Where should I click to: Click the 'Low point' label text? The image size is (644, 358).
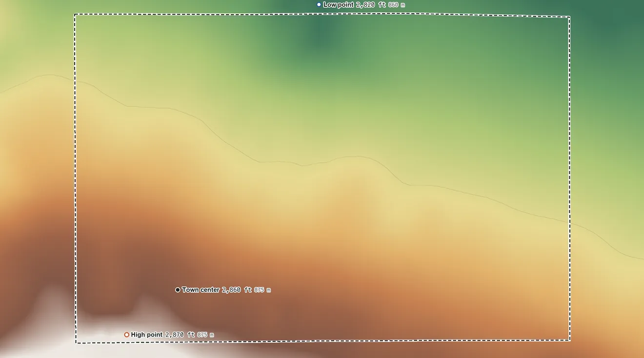click(x=339, y=5)
